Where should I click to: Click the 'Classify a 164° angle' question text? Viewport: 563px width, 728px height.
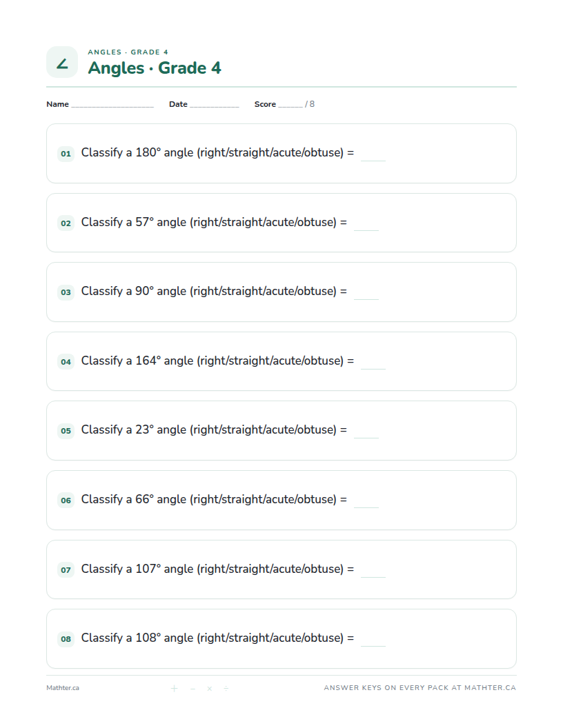217,361
